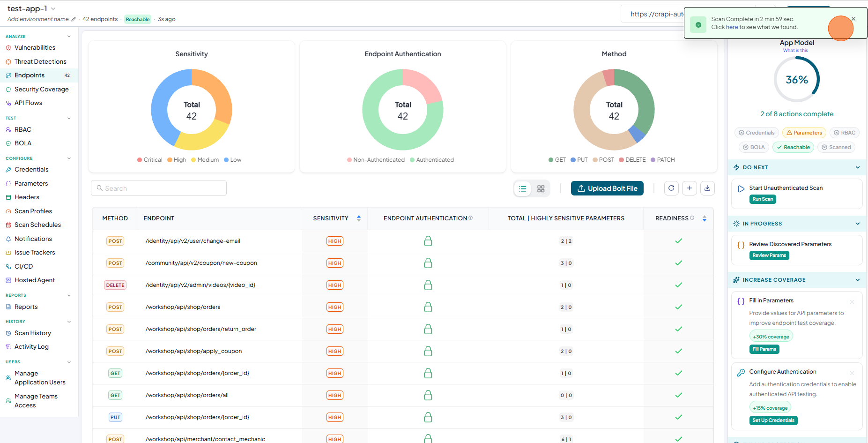Screen dimensions: 868x443
Task: Click the refresh endpoints icon
Action: (x=671, y=188)
